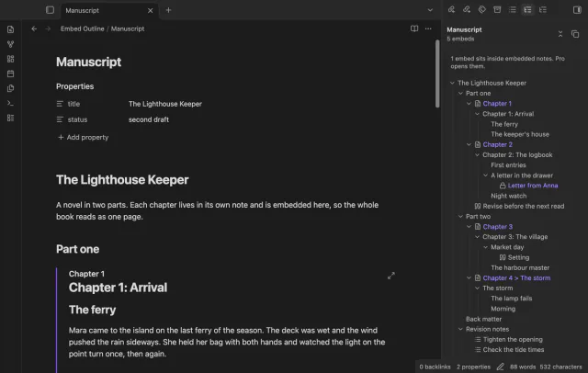Open the last nested-list sidebar tab

(x=543, y=10)
